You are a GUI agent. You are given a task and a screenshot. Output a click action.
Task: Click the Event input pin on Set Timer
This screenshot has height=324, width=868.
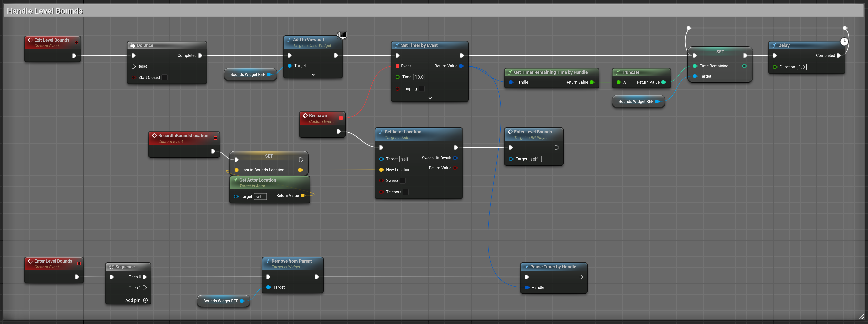point(397,66)
